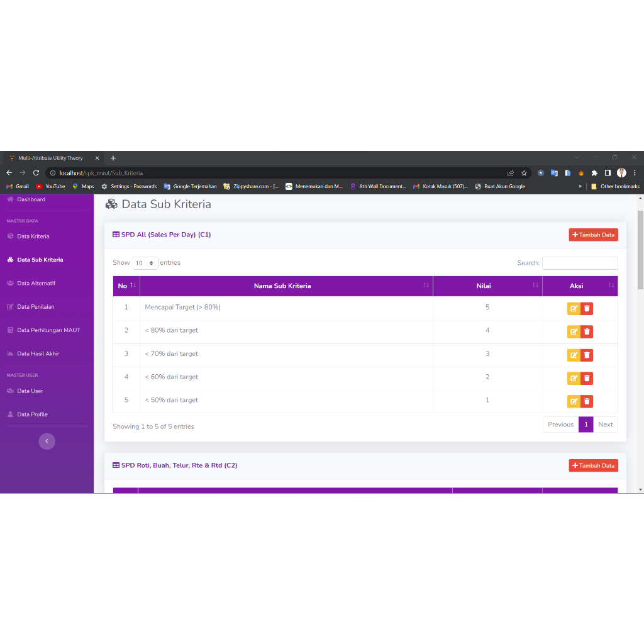Share this page via the share icon

pyautogui.click(x=511, y=173)
